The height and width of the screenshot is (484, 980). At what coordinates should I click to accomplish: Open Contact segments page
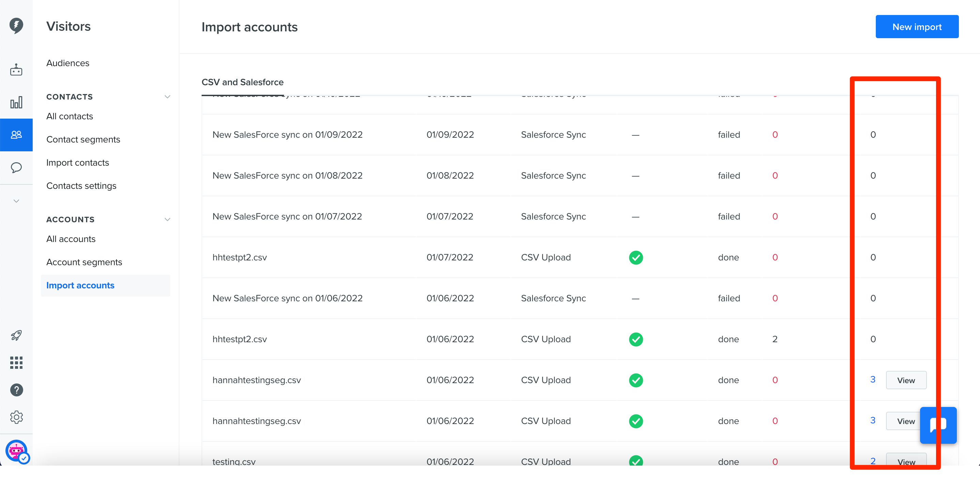click(x=83, y=139)
